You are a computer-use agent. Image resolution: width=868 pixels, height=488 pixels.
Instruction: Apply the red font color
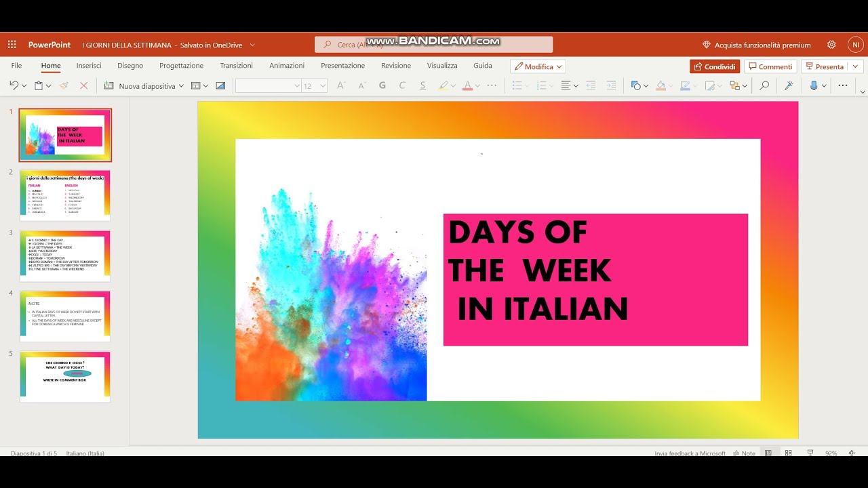pyautogui.click(x=467, y=85)
